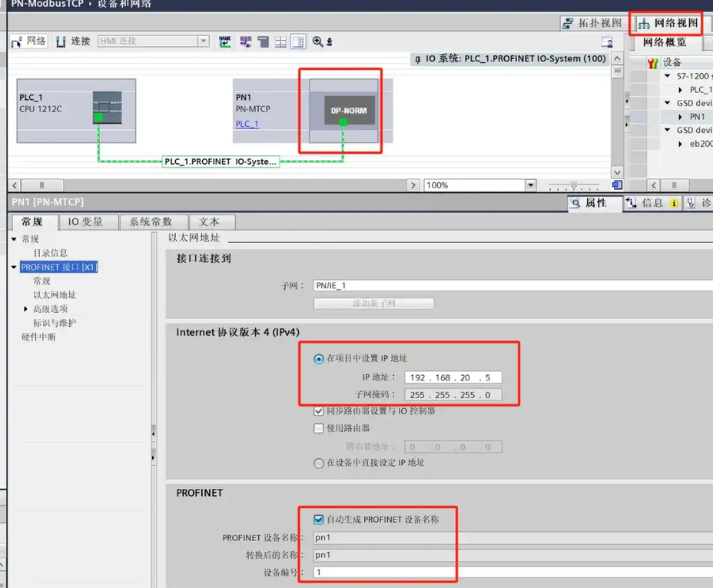The width and height of the screenshot is (713, 588).
Task: Collapse the S7-1200 station tree node
Action: pos(668,76)
